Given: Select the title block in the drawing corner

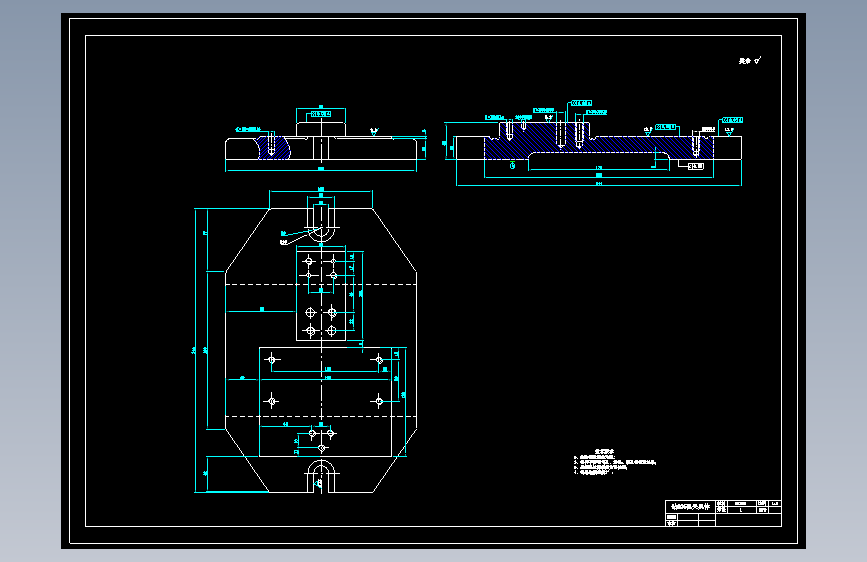Looking at the screenshot, I should pyautogui.click(x=723, y=513).
